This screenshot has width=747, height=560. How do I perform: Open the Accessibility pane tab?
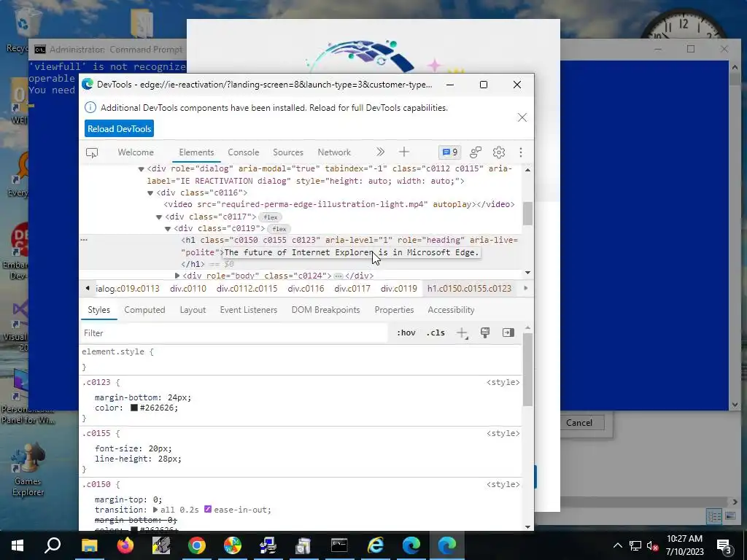(451, 310)
